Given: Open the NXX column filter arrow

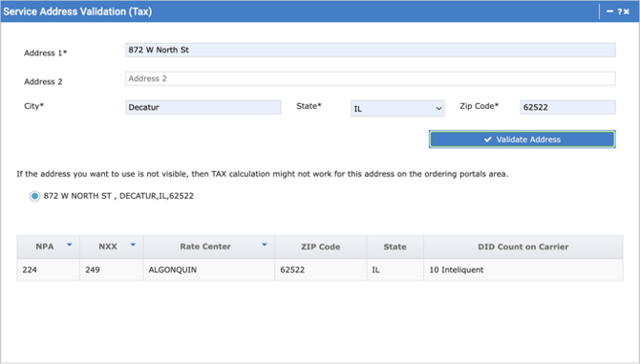Looking at the screenshot, I should pos(133,245).
